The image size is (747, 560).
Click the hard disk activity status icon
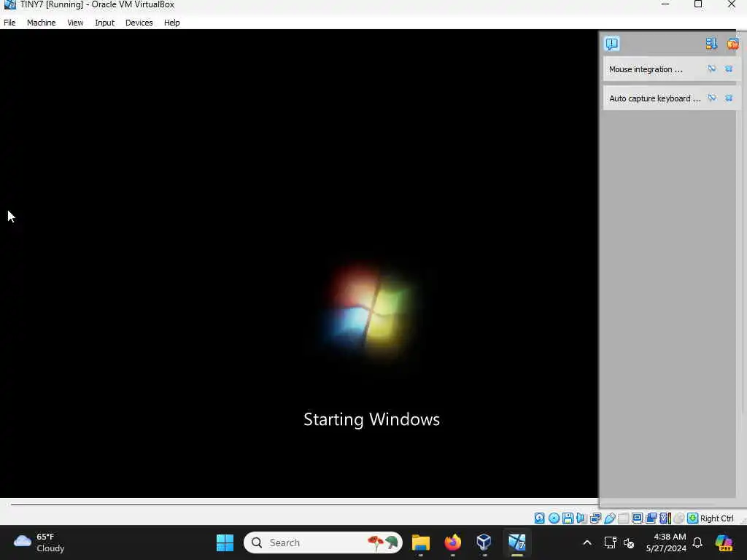(x=539, y=518)
